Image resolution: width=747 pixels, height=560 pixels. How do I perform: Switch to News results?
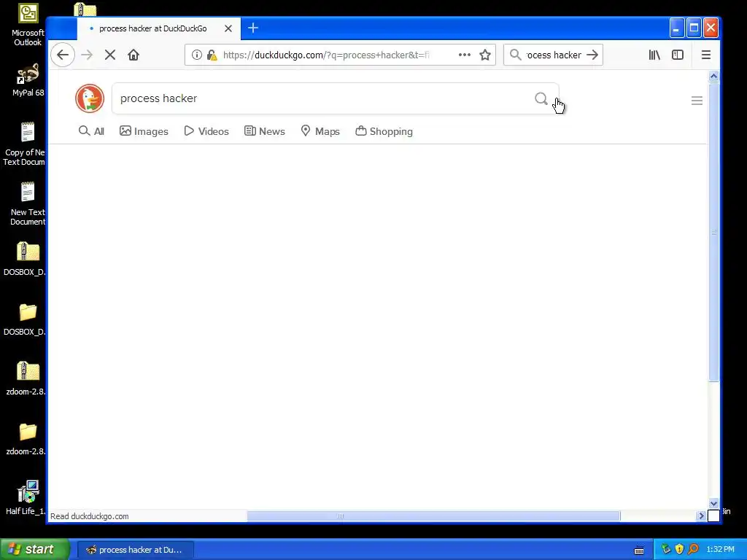point(264,131)
